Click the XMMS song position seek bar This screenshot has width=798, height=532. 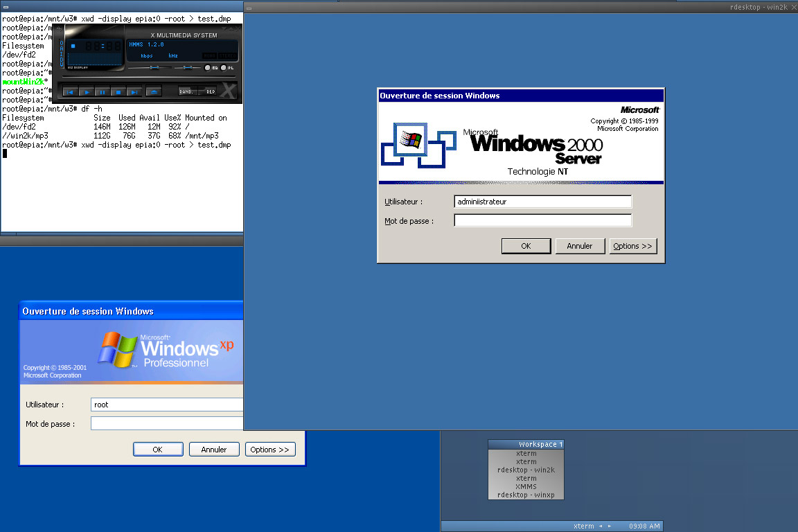[149, 76]
